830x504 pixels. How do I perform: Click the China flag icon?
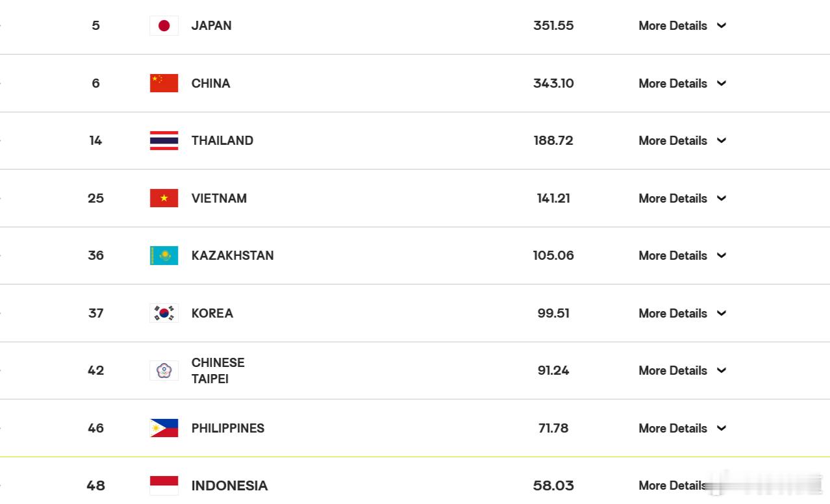tap(164, 83)
